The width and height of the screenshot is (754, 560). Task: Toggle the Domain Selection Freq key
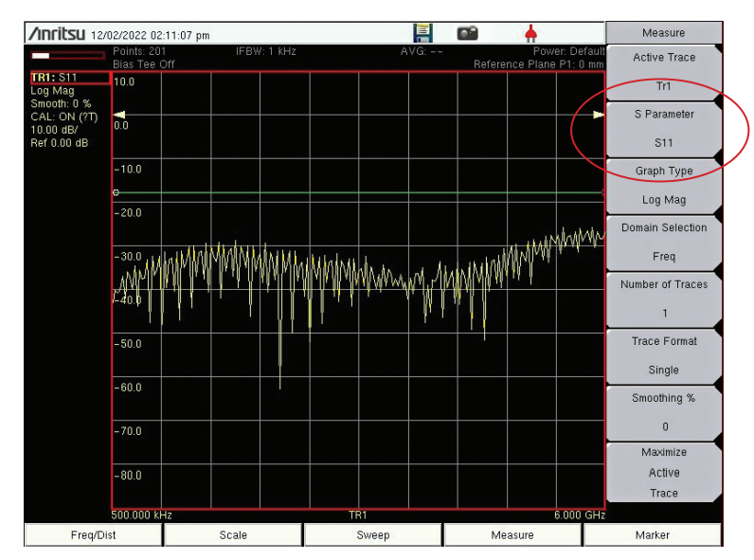pyautogui.click(x=663, y=242)
